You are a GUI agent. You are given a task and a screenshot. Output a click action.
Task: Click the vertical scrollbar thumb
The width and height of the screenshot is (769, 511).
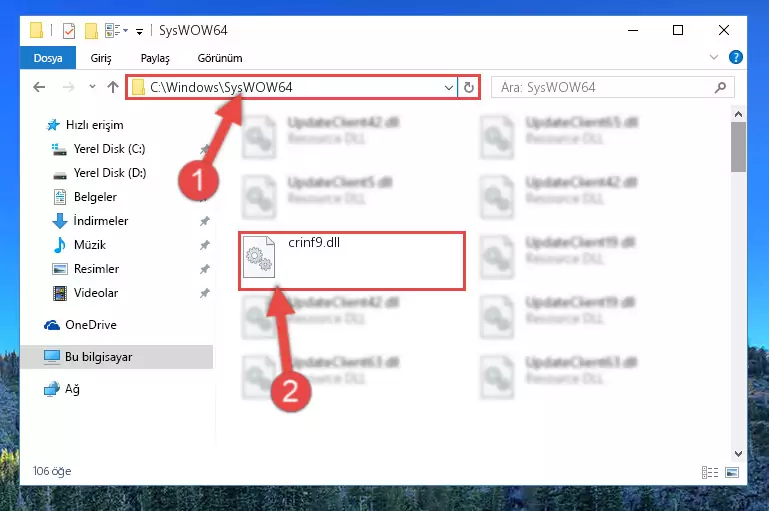click(738, 147)
